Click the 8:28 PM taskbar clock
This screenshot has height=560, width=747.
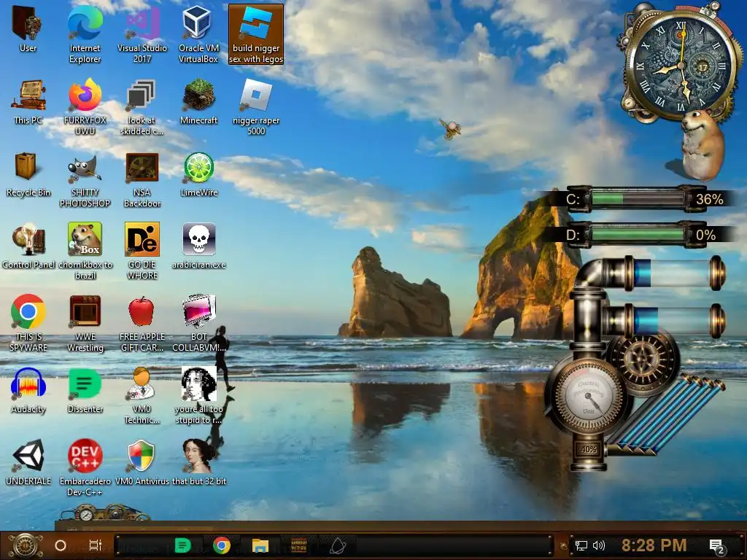point(654,545)
